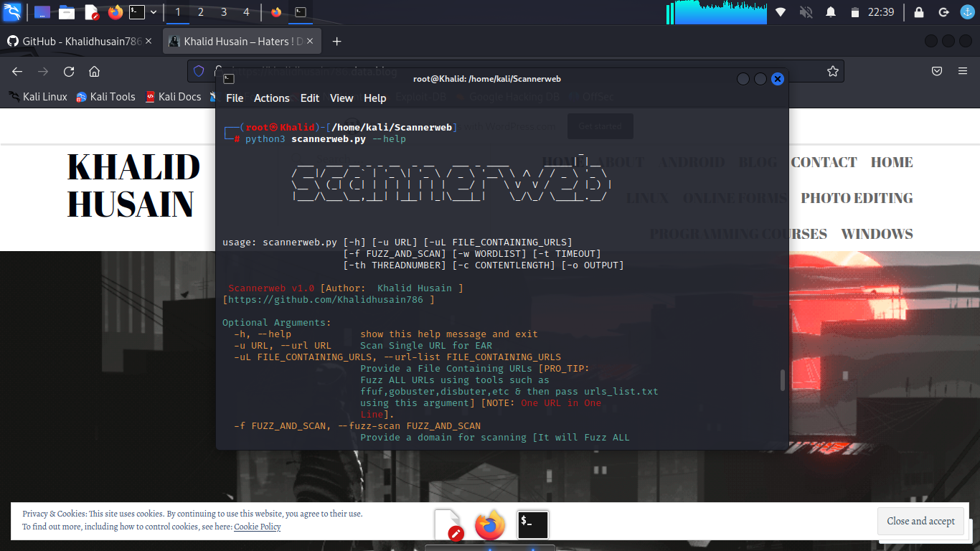This screenshot has width=980, height=551.
Task: Open the Kali Docs bookmark
Action: 173,97
